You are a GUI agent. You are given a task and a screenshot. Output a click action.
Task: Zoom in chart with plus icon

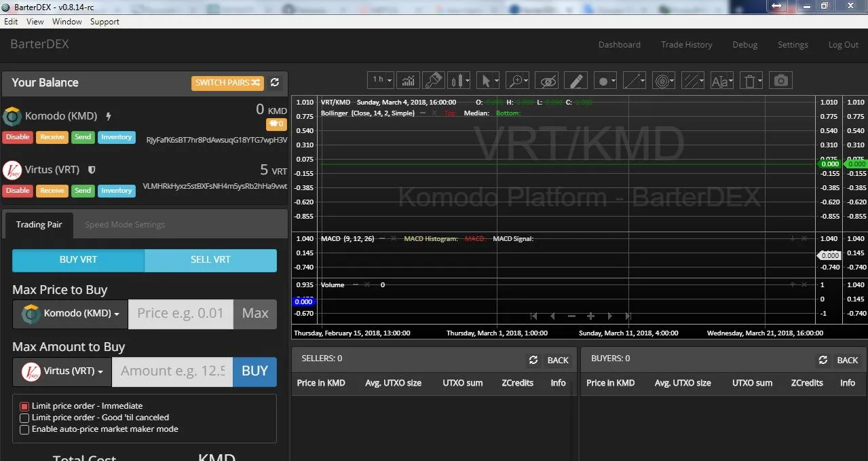tap(590, 316)
